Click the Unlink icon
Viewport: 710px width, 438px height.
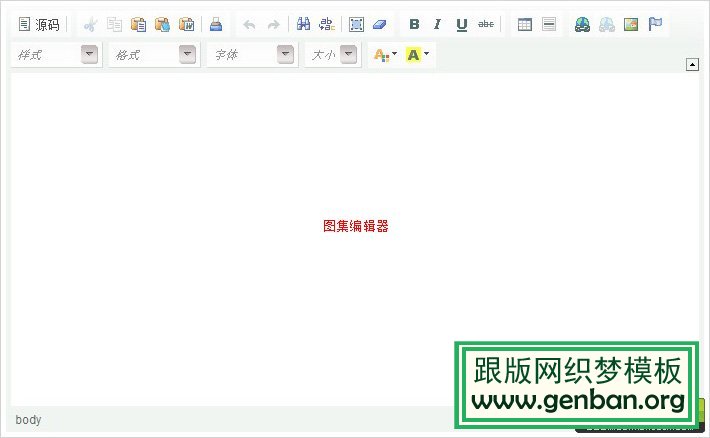(x=607, y=24)
